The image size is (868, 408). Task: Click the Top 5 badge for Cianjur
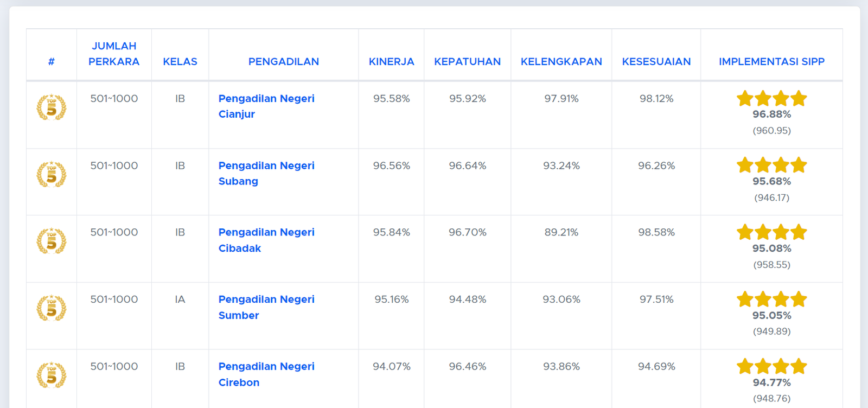pos(52,107)
